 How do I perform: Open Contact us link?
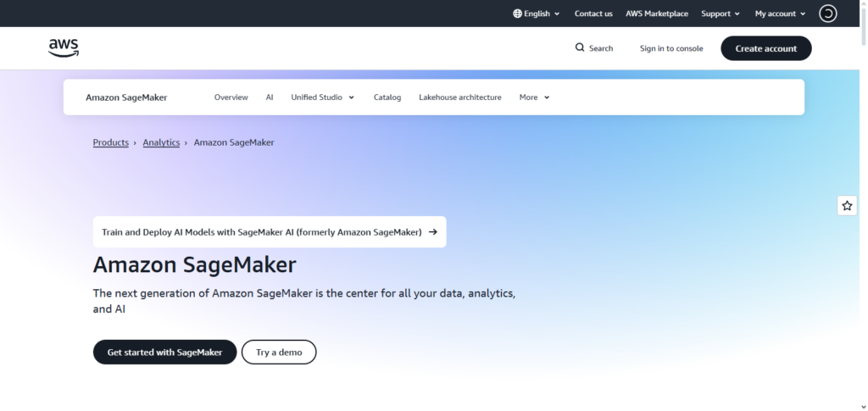tap(593, 14)
